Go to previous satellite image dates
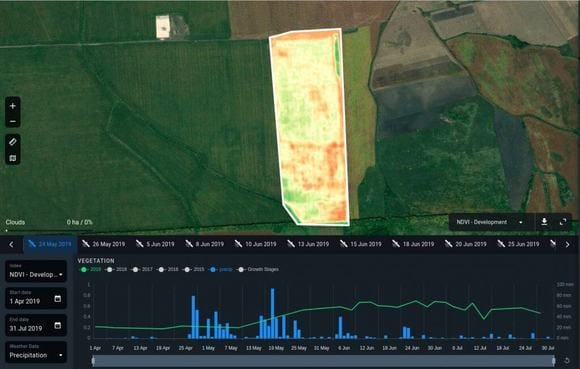Screen dimensions: 580x369 pos(11,244)
